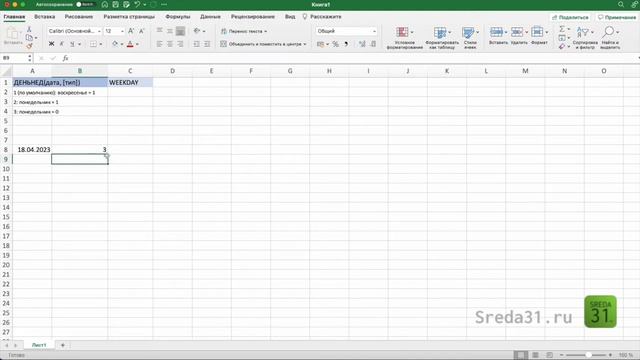Open the Рецензирование tab
Viewport: 640px width, 360px height.
tap(253, 17)
